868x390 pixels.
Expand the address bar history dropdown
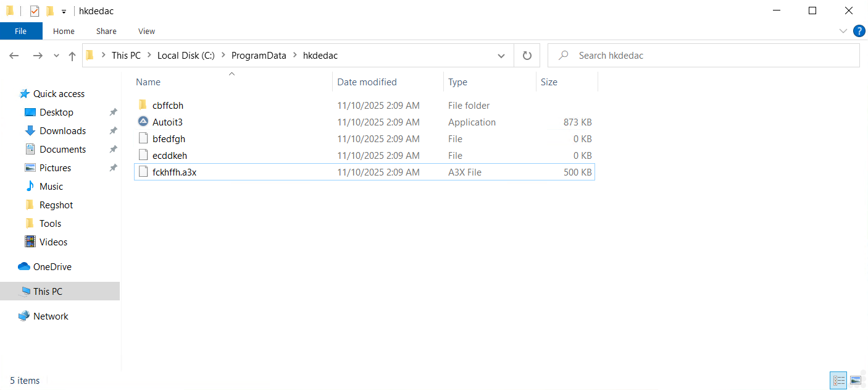click(501, 56)
